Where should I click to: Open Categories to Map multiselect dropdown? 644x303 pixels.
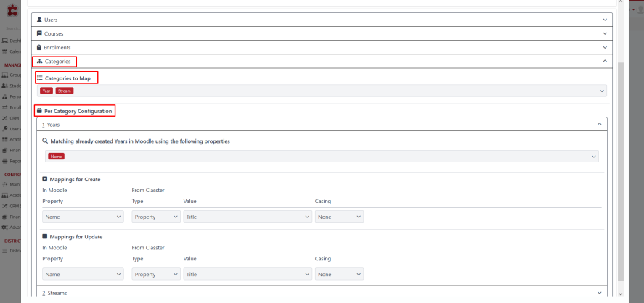[601, 91]
